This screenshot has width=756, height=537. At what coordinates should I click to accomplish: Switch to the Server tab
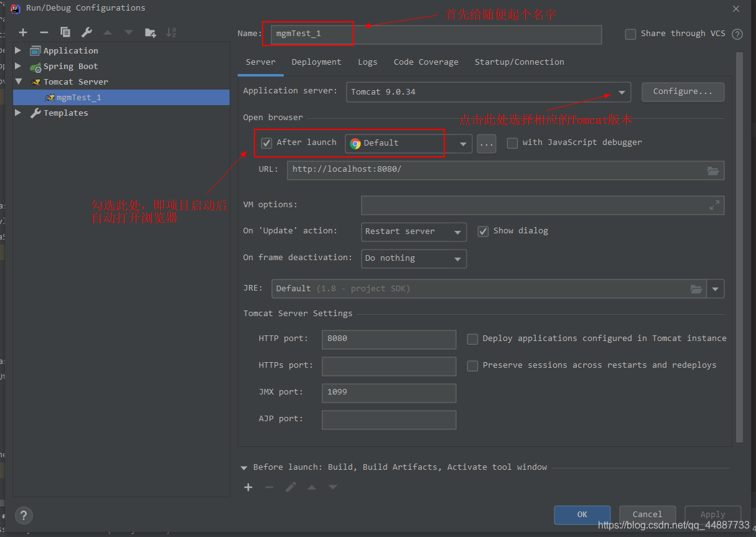(261, 62)
